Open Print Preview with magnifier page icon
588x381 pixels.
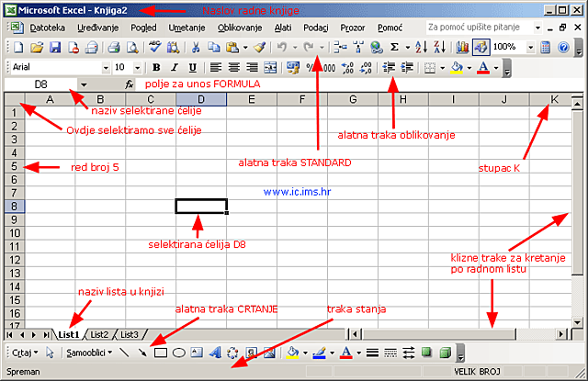[x=132, y=48]
